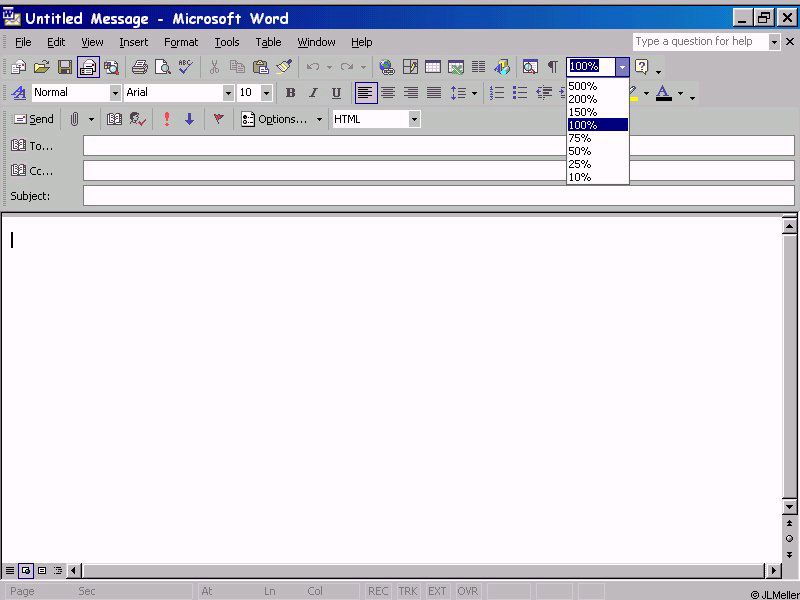Choose 200% in the zoom list

coord(597,99)
